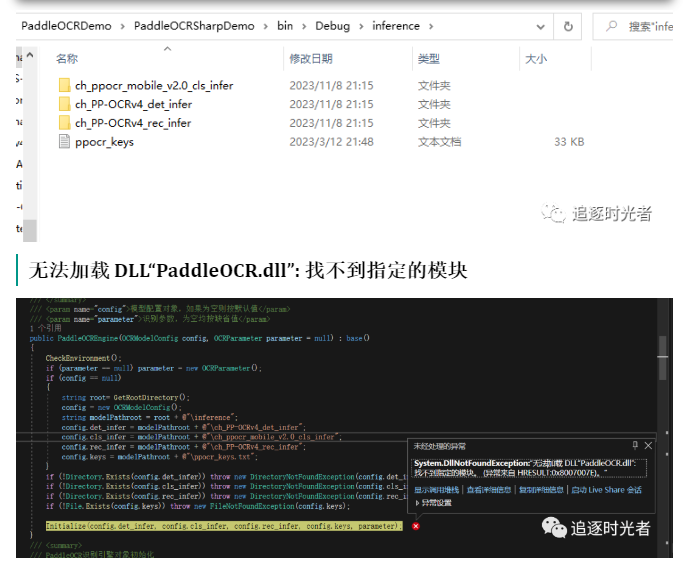The width and height of the screenshot is (686, 564).
Task: Click the navigation pane scrollbar thumb
Action: pos(30,230)
